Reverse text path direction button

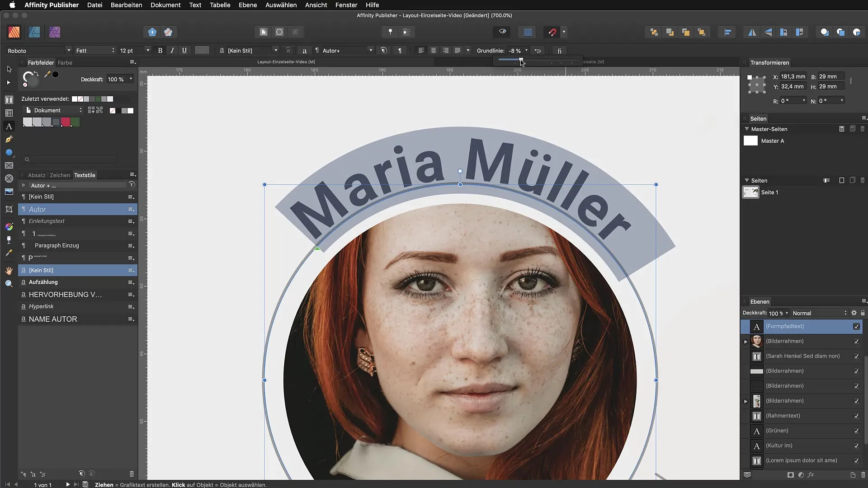[538, 51]
